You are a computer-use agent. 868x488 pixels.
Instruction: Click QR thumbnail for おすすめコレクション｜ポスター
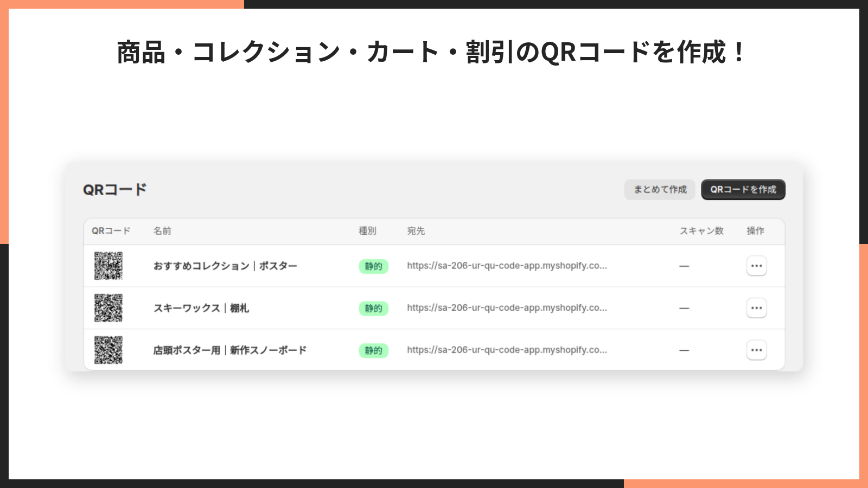coord(108,266)
